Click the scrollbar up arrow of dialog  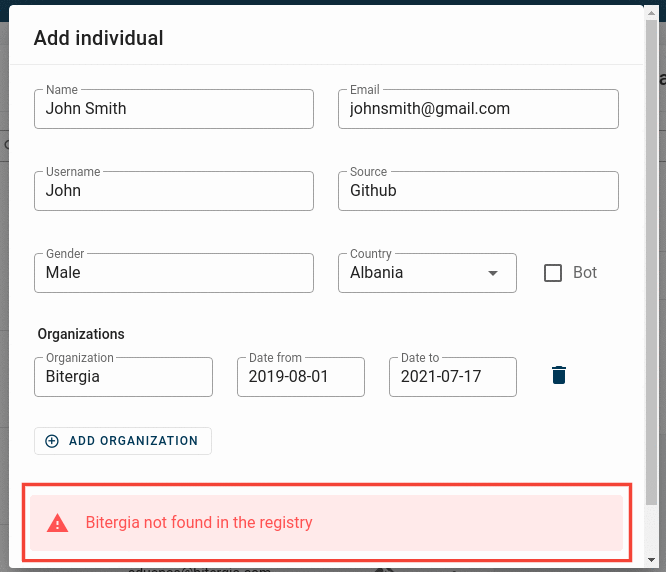pos(651,13)
